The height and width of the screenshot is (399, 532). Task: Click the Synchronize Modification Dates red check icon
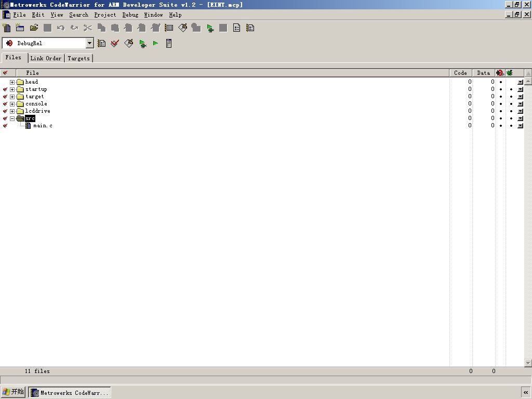tap(115, 43)
